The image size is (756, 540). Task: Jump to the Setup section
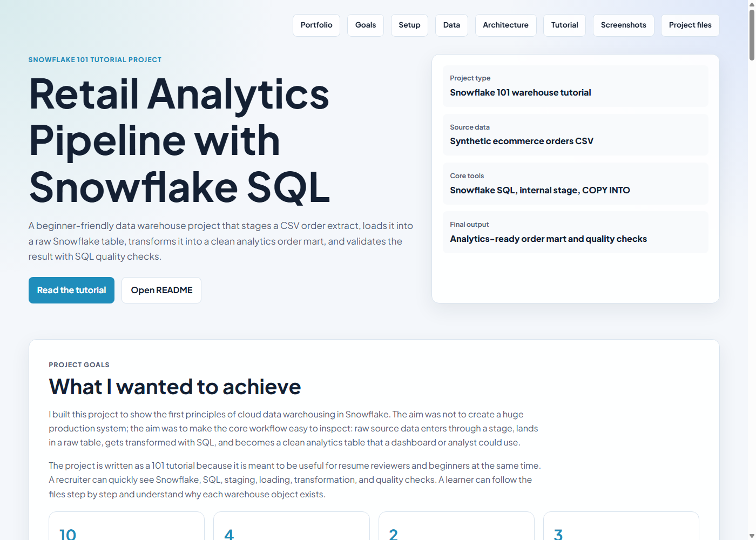tap(409, 25)
